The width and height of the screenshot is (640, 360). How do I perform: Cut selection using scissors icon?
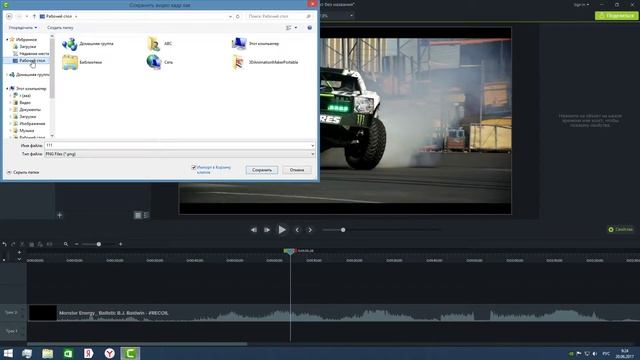click(x=22, y=244)
